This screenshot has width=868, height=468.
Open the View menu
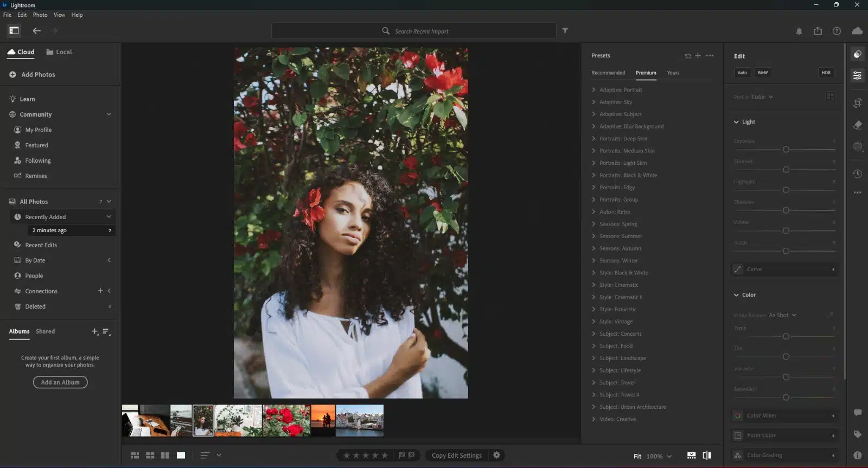pyautogui.click(x=59, y=15)
